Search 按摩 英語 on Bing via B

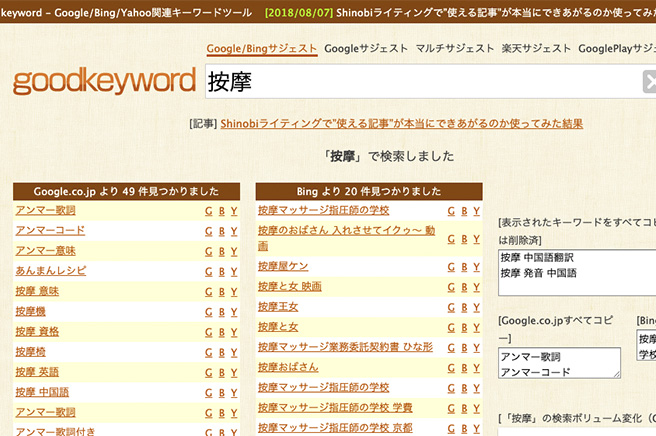(x=222, y=372)
